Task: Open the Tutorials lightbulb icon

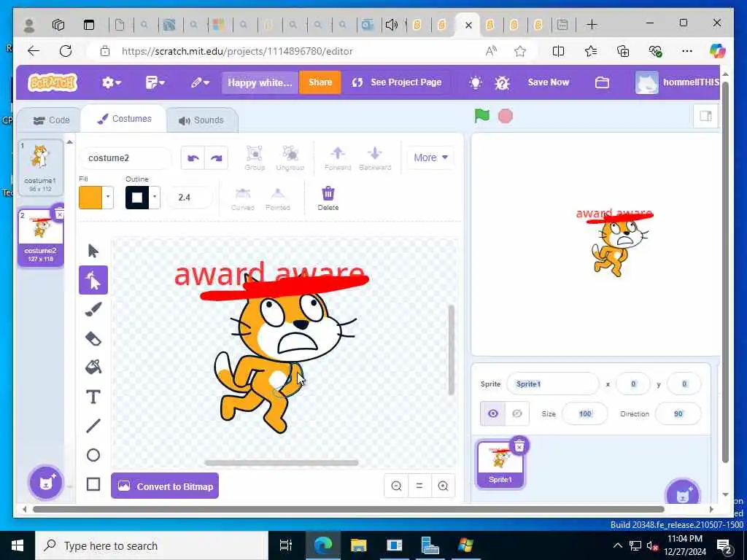Action: (476, 82)
